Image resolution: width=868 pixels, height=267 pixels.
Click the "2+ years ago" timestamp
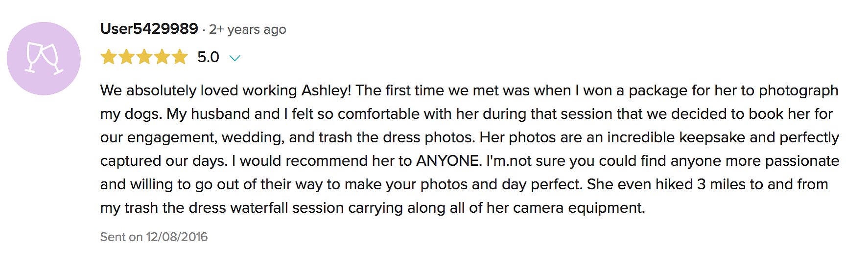click(248, 30)
